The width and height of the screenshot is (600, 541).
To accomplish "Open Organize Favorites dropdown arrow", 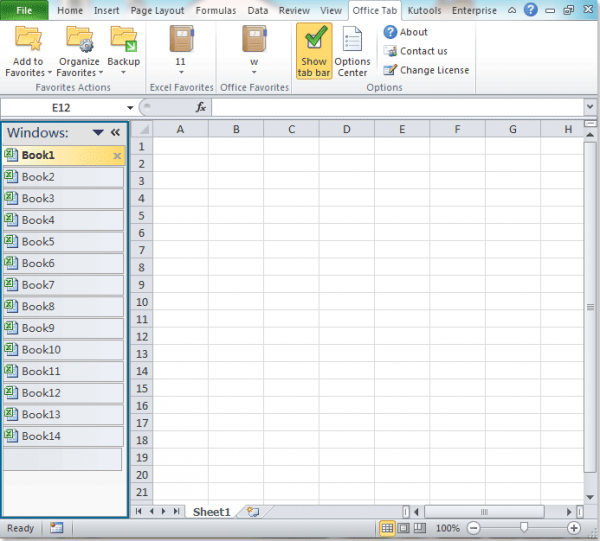I will (101, 72).
